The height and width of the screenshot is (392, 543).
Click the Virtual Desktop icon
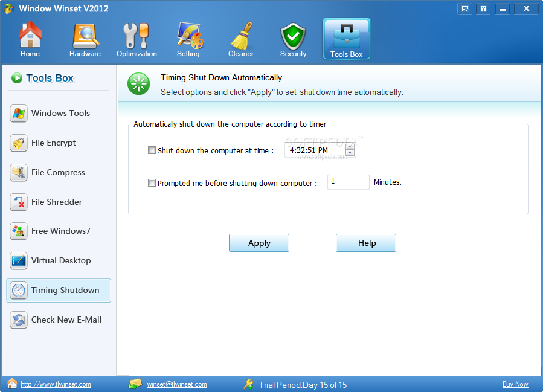tap(19, 261)
